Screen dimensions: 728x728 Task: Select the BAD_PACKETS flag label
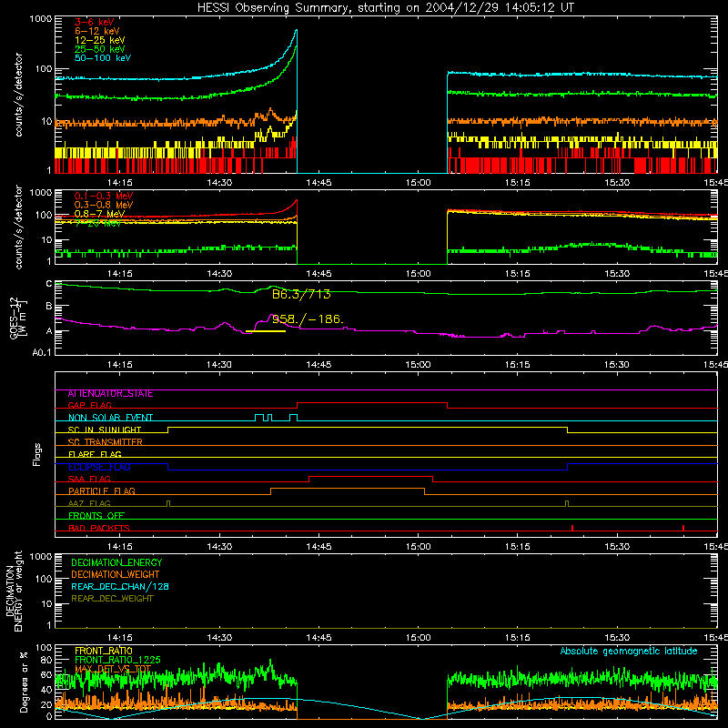(99, 529)
